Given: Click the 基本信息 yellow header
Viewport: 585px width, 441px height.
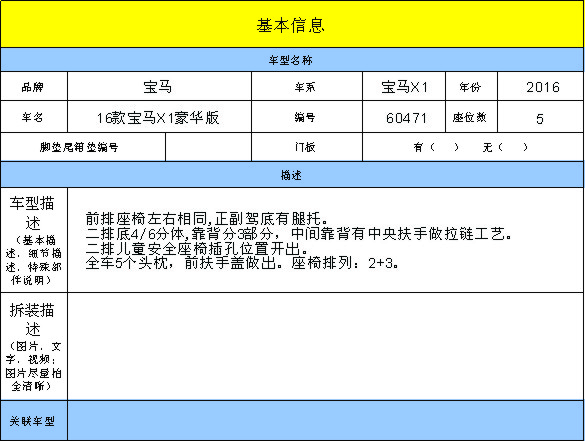Looking at the screenshot, I should 292,24.
